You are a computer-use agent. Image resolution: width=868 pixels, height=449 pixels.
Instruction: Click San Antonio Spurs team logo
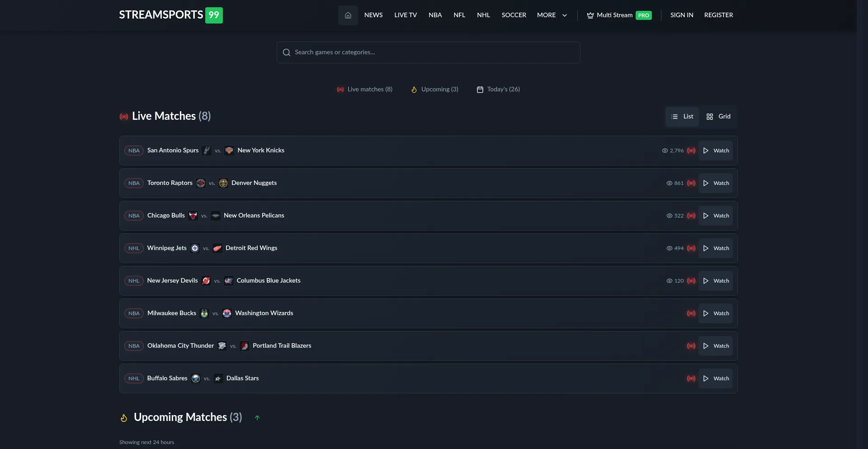coord(207,151)
